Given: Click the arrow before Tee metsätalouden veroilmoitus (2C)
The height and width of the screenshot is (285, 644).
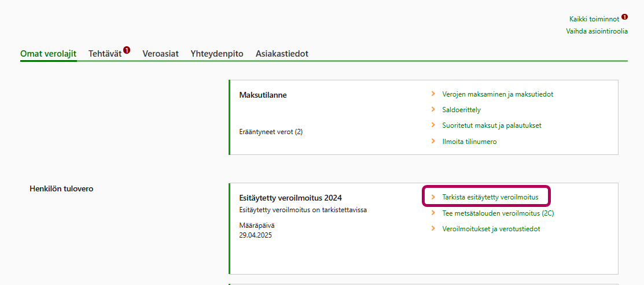Looking at the screenshot, I should click(433, 213).
